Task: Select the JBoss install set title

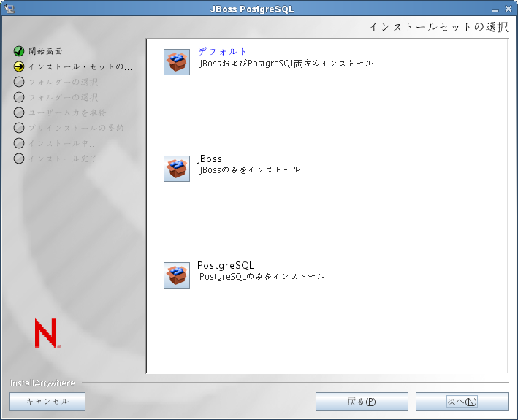Action: pos(210,159)
